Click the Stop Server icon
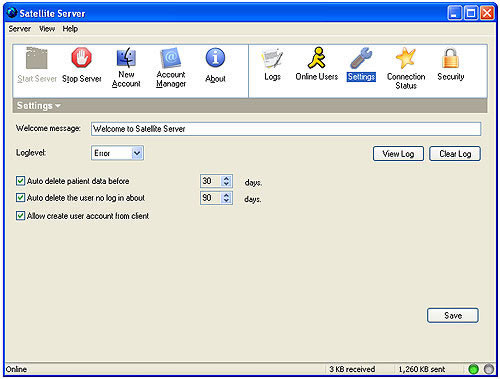This screenshot has height=379, width=500. [81, 57]
